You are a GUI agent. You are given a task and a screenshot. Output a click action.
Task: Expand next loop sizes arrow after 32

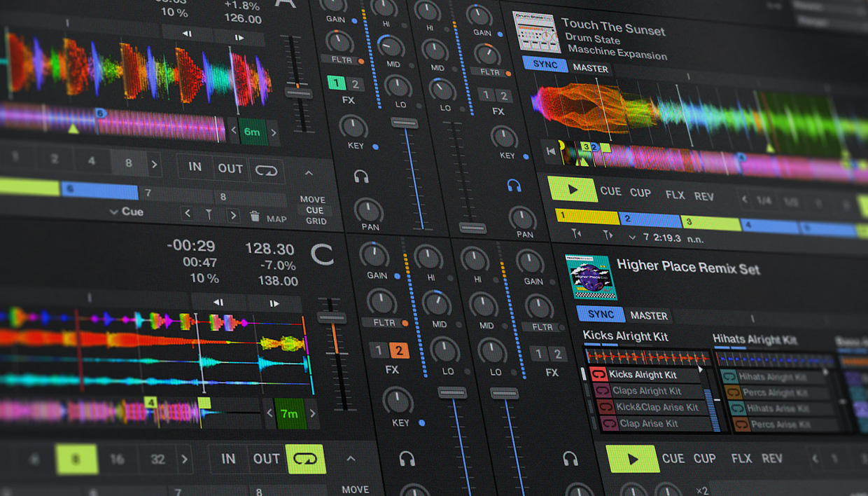[x=185, y=460]
